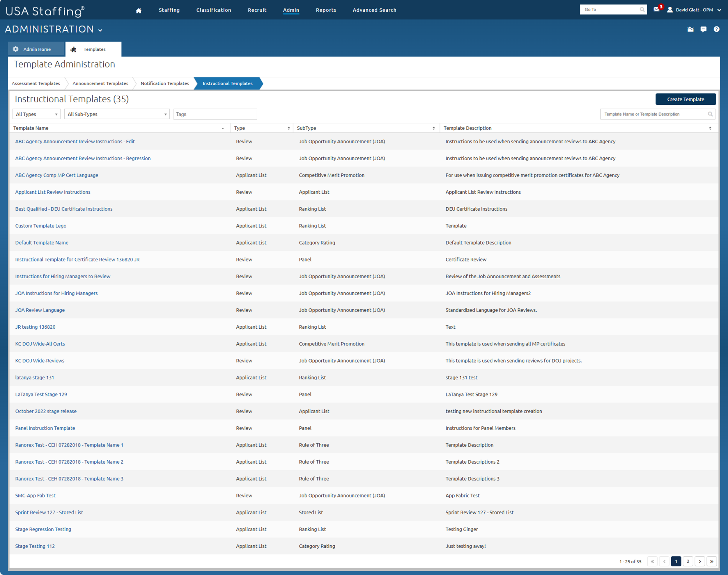
Task: Open ABC Agency Announcement Review Instructions - Regression
Action: [x=83, y=159]
